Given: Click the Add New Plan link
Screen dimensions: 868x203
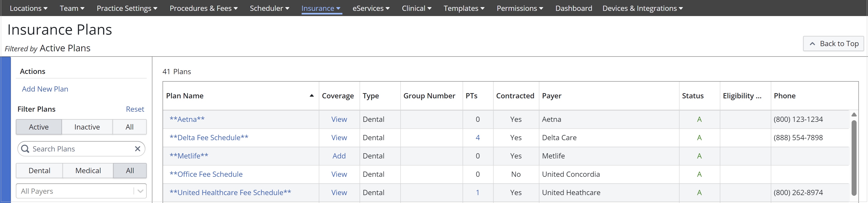Looking at the screenshot, I should [45, 89].
